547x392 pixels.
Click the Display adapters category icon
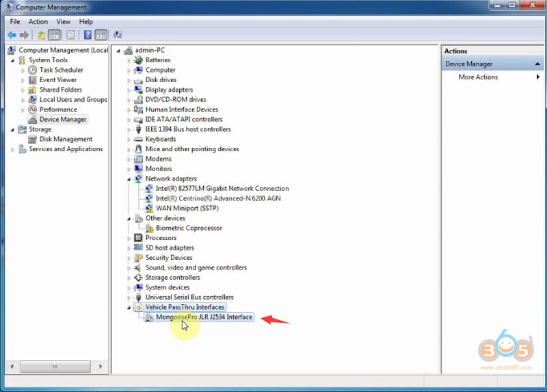coord(139,90)
